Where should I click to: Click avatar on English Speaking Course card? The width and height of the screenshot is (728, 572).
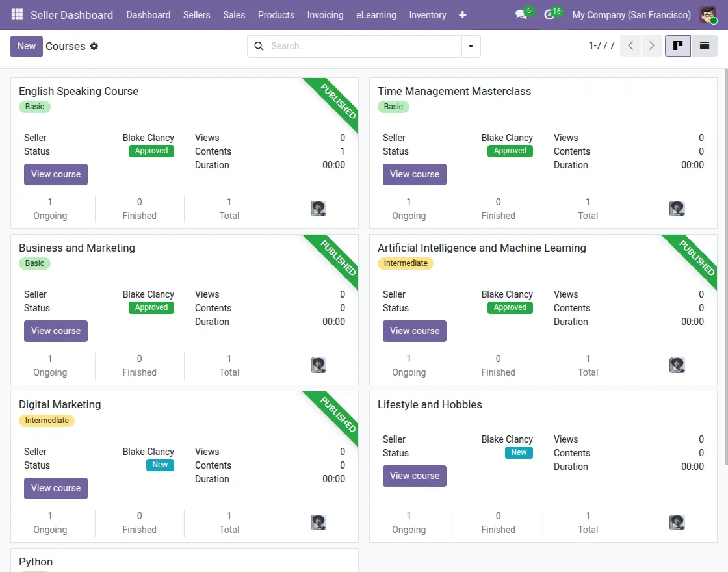318,209
